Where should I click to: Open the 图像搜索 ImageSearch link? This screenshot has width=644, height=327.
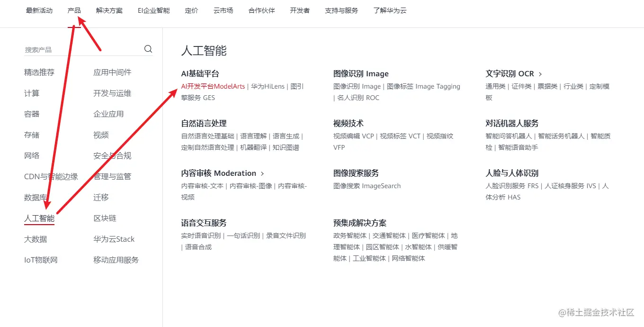367,186
